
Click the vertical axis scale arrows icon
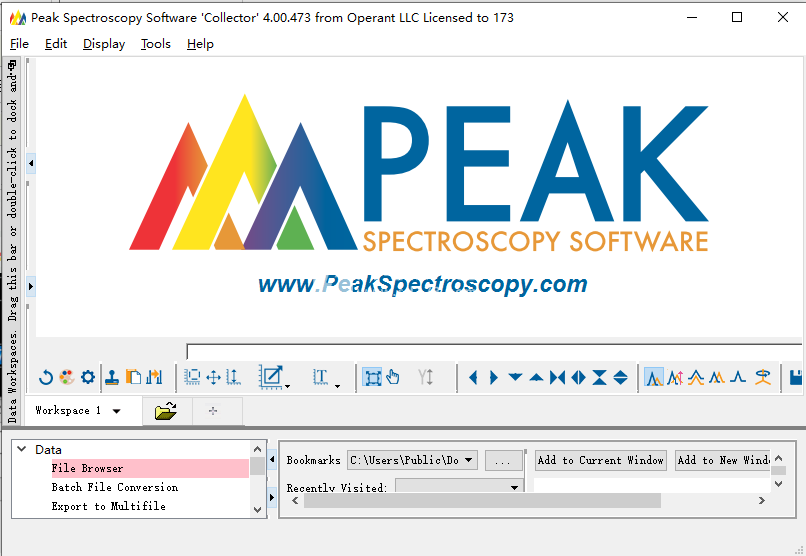tap(233, 378)
